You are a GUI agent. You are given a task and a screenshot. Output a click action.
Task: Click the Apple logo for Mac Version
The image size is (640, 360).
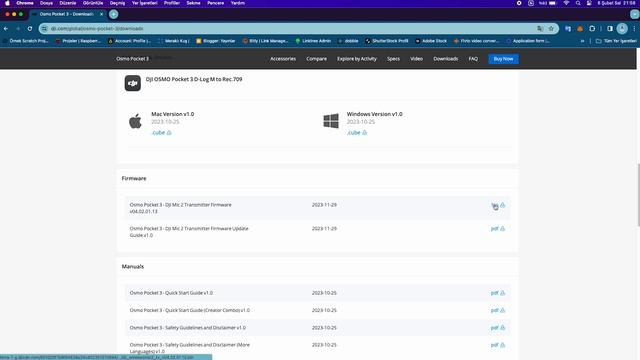pyautogui.click(x=135, y=121)
